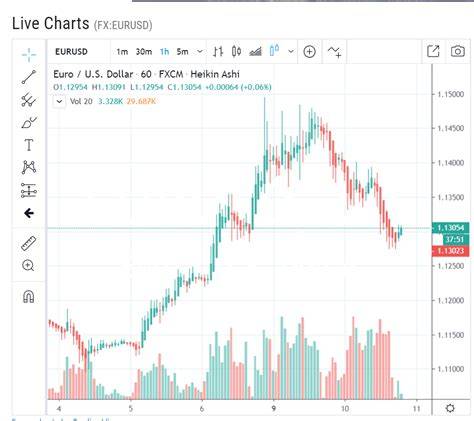
Task: Open the pitchfork drawing tool
Action: coord(29,100)
